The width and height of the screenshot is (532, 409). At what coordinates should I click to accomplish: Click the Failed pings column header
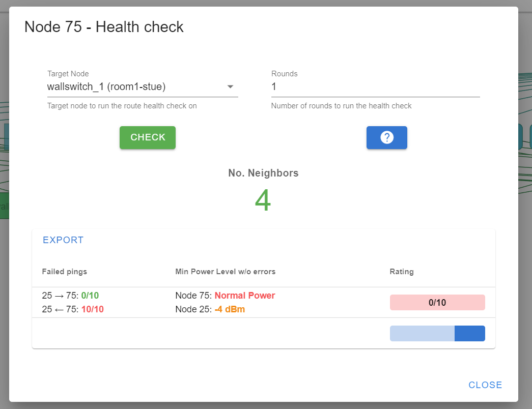click(x=64, y=271)
